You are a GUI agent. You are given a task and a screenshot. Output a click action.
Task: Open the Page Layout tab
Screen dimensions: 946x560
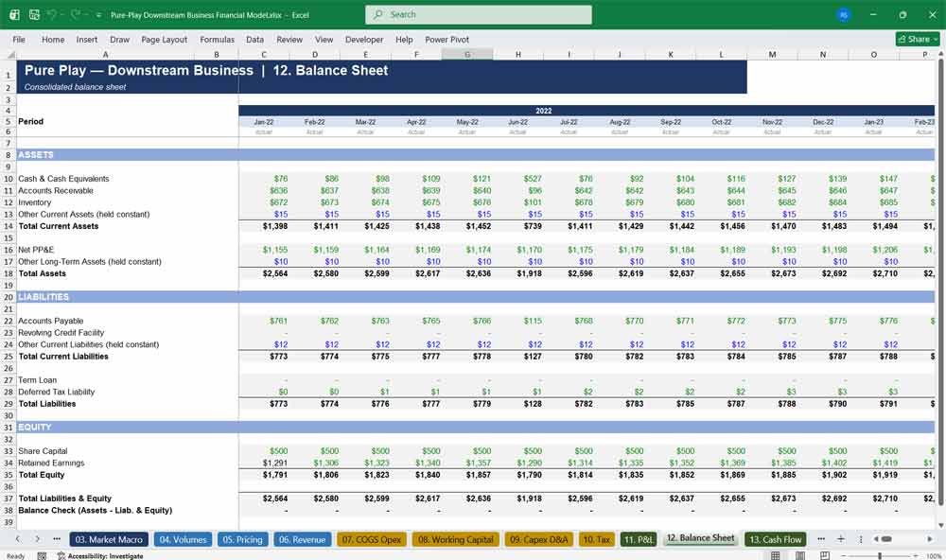click(164, 39)
